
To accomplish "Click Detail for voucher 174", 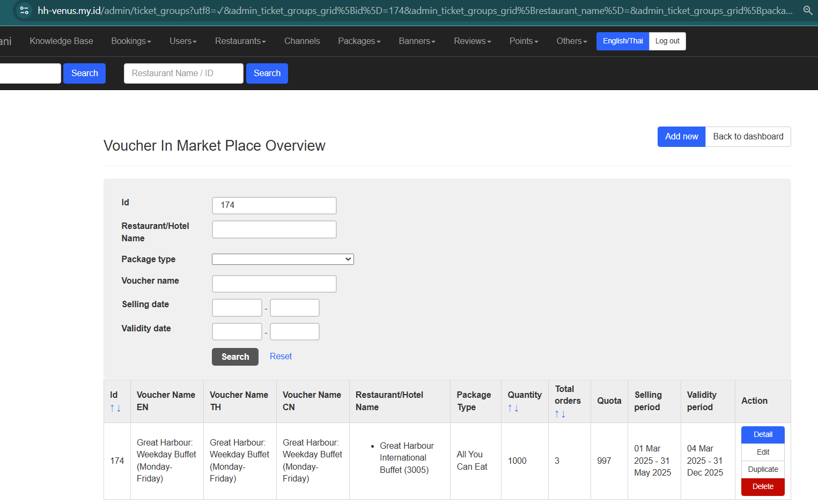I will tap(762, 435).
